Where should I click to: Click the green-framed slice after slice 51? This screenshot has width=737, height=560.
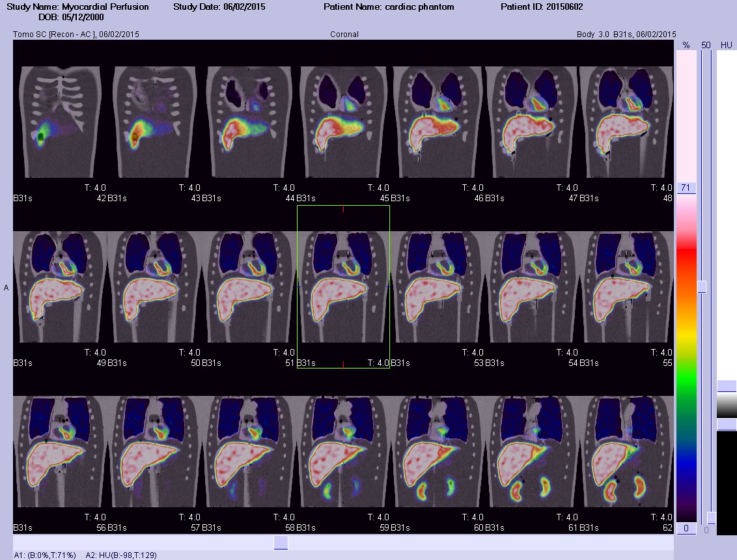click(x=343, y=287)
